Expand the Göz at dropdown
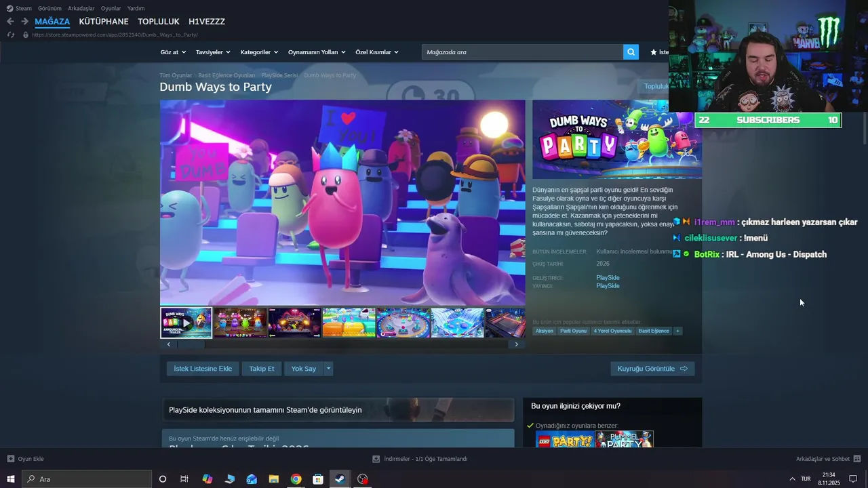The height and width of the screenshot is (488, 868). [173, 52]
